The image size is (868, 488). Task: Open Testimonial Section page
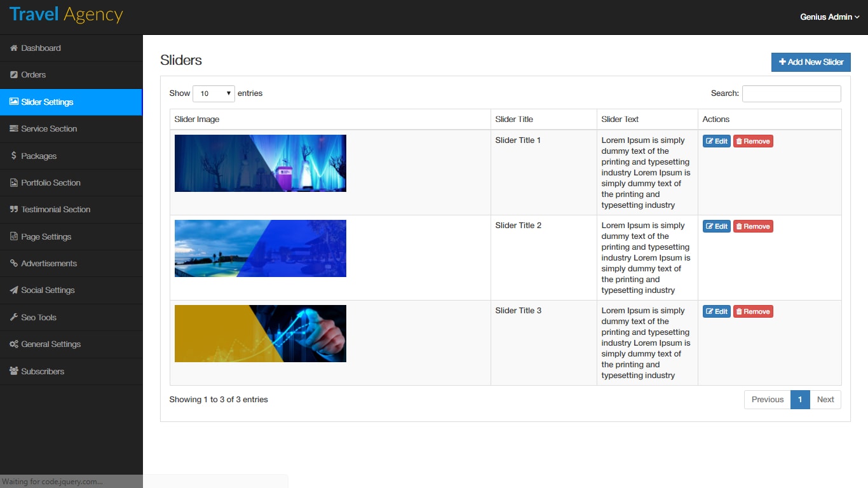71,209
